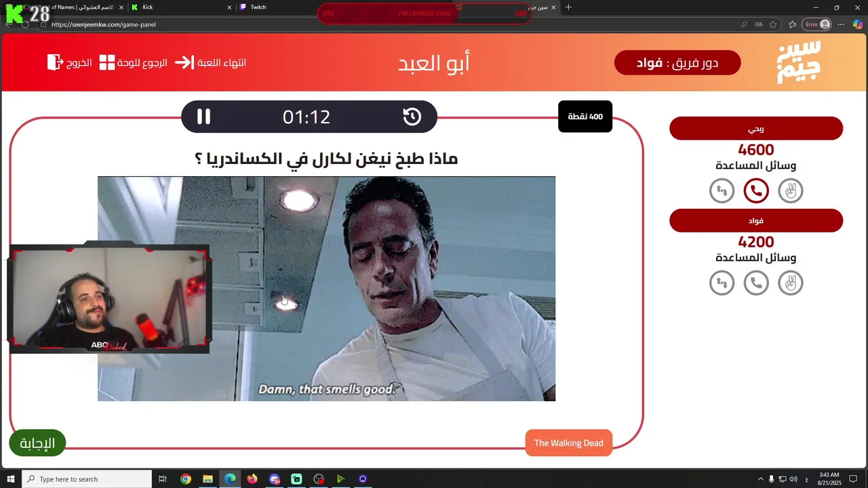Viewport: 868px width, 488px height.
Task: Open Google Chrome from the taskbar
Action: pos(186,479)
